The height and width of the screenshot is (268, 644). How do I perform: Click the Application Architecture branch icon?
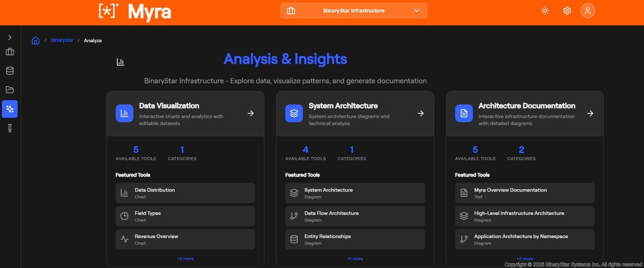pyautogui.click(x=464, y=239)
